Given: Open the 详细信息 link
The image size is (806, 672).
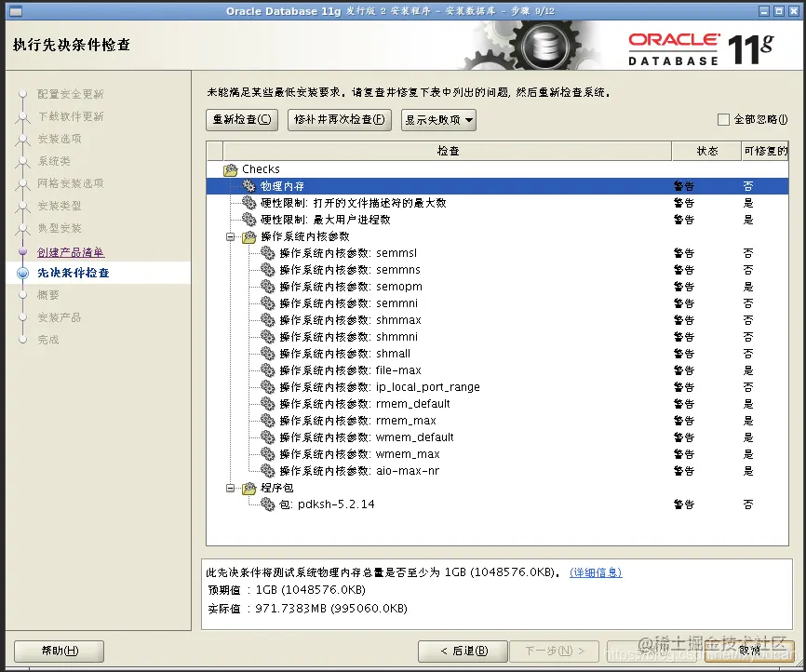Looking at the screenshot, I should click(596, 572).
